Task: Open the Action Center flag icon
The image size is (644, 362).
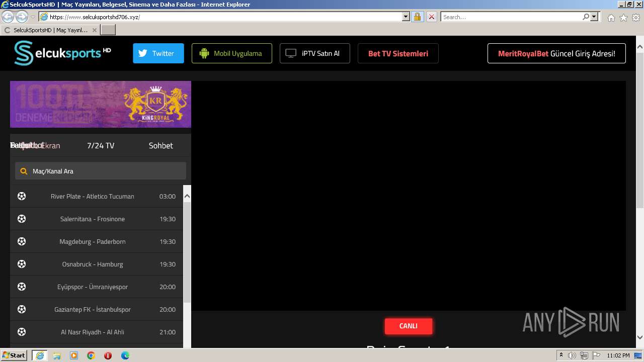Action: pos(596,355)
